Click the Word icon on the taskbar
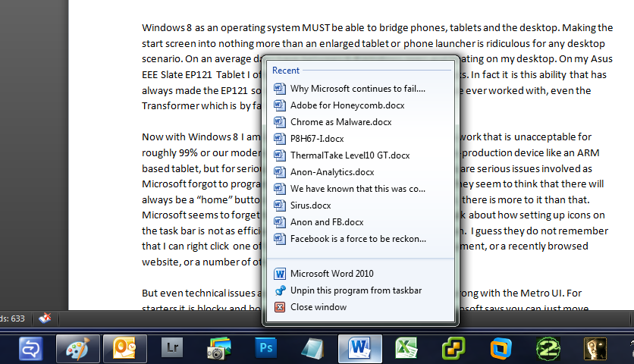Screen dimensions: 634x364 (360, 349)
